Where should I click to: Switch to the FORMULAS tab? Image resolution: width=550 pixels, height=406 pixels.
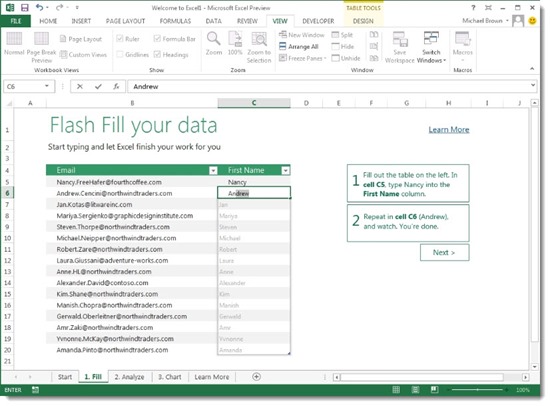point(175,21)
